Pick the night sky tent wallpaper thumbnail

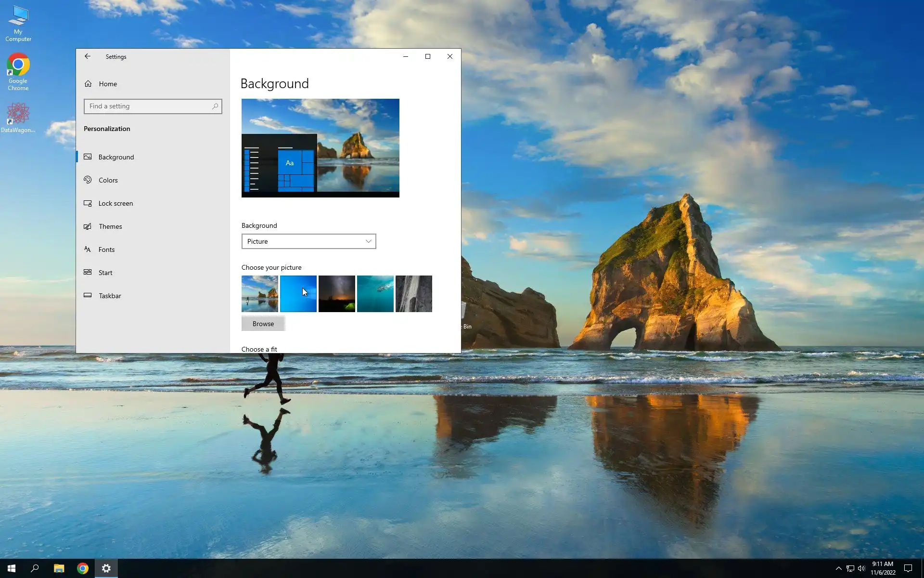click(336, 294)
